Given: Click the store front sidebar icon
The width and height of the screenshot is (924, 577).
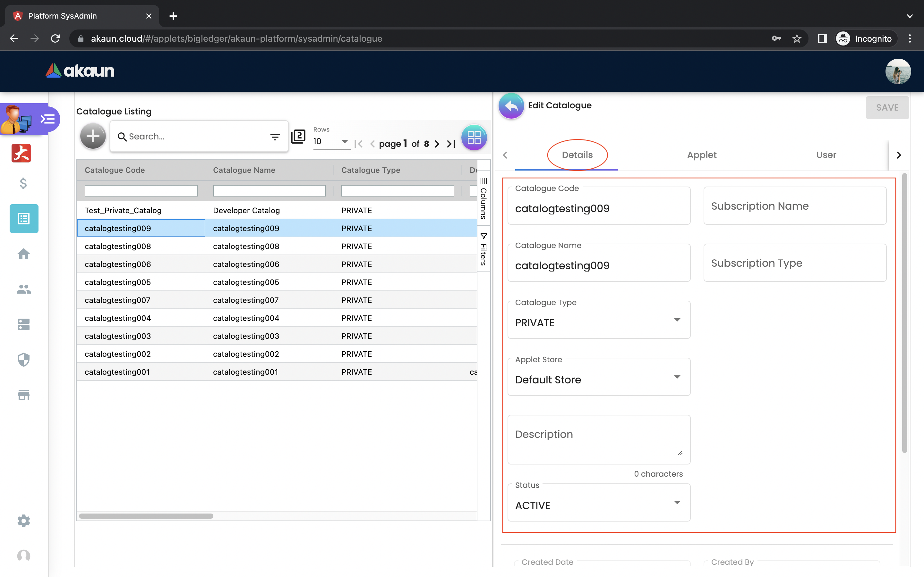Looking at the screenshot, I should click(x=24, y=395).
